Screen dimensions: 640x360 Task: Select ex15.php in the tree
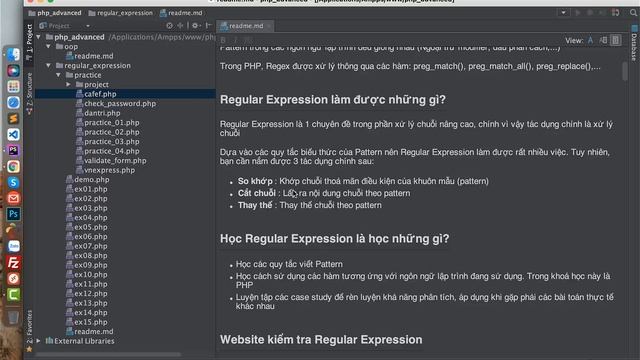91,322
